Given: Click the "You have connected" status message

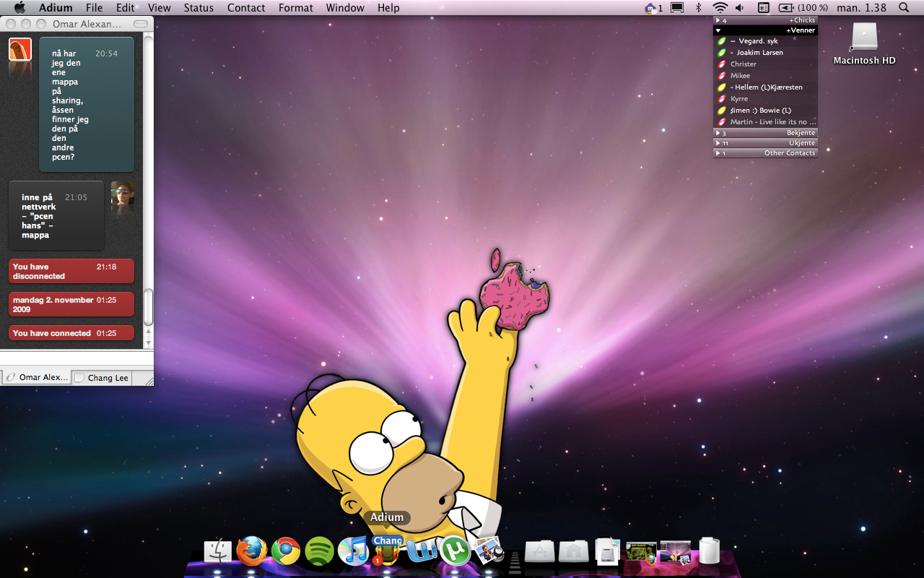Looking at the screenshot, I should click(71, 333).
